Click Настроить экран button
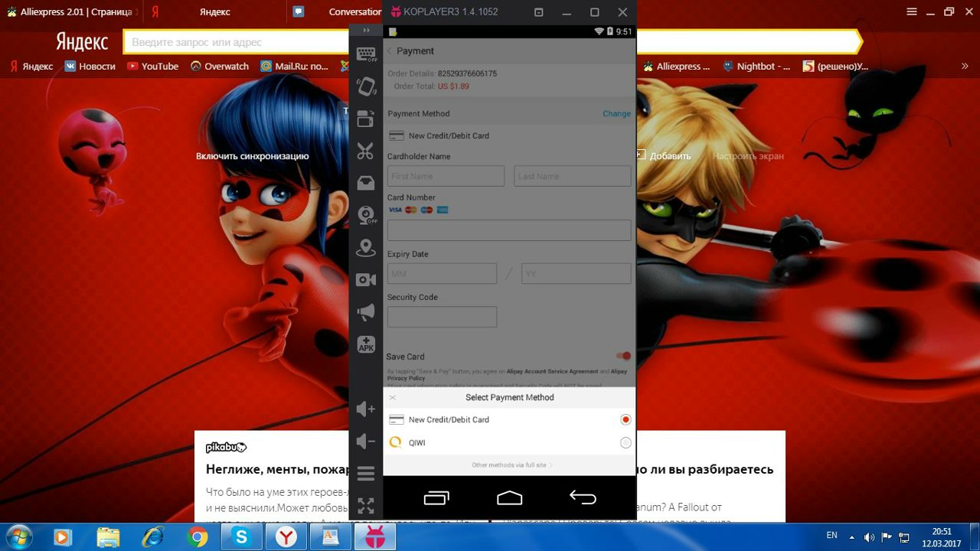Screen dimensions: 980x551 coord(748,156)
